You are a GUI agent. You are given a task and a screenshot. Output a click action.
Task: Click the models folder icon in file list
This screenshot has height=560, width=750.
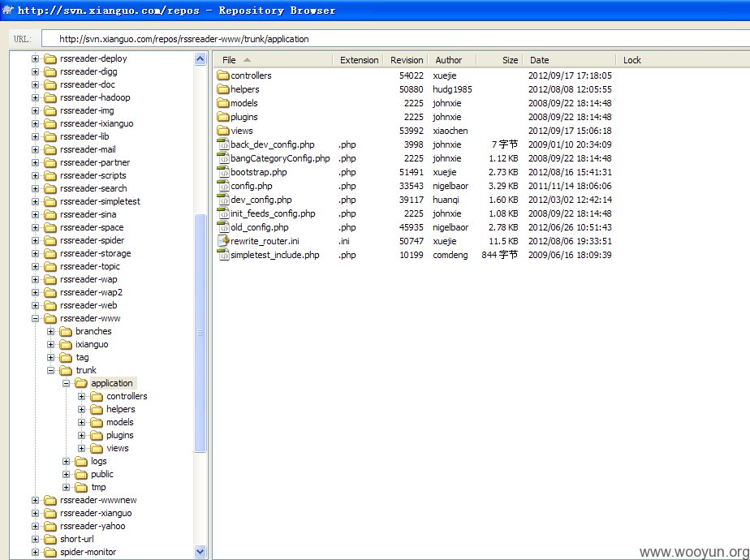point(223,103)
